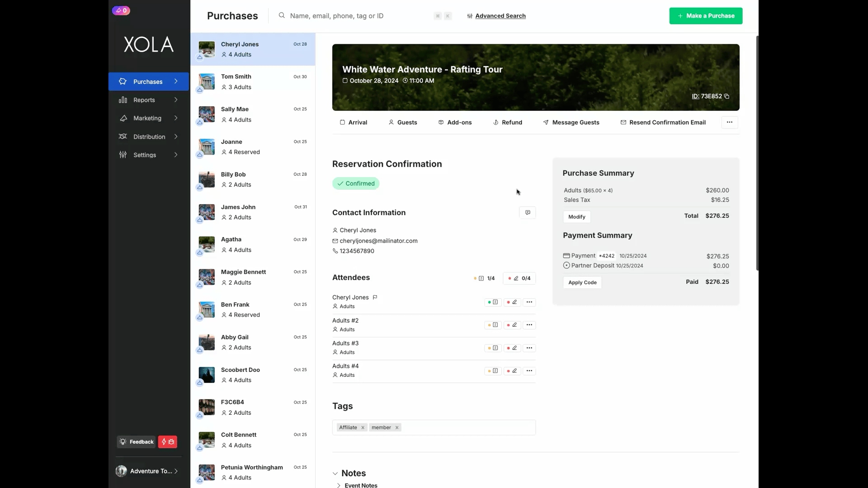Click Adults #3 waiver status icon

[493, 348]
